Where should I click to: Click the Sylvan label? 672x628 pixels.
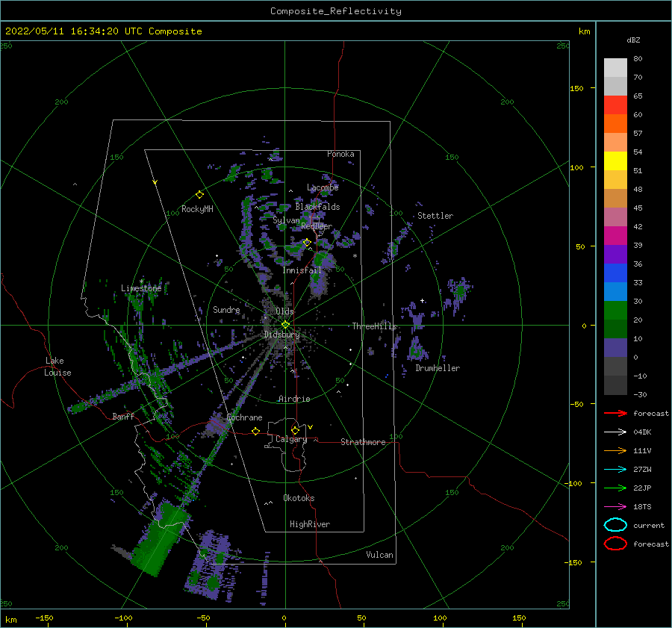click(x=286, y=220)
